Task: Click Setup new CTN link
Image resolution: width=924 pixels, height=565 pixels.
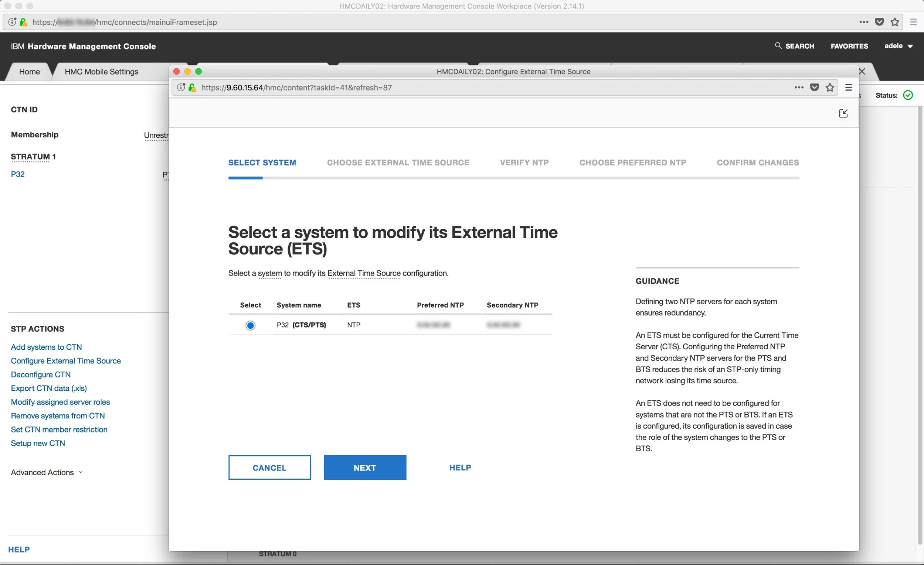Action: pos(38,443)
